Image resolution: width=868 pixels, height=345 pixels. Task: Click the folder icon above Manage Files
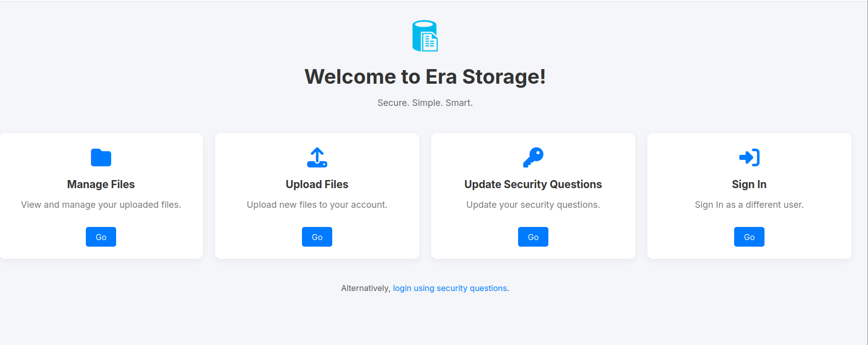pos(100,157)
